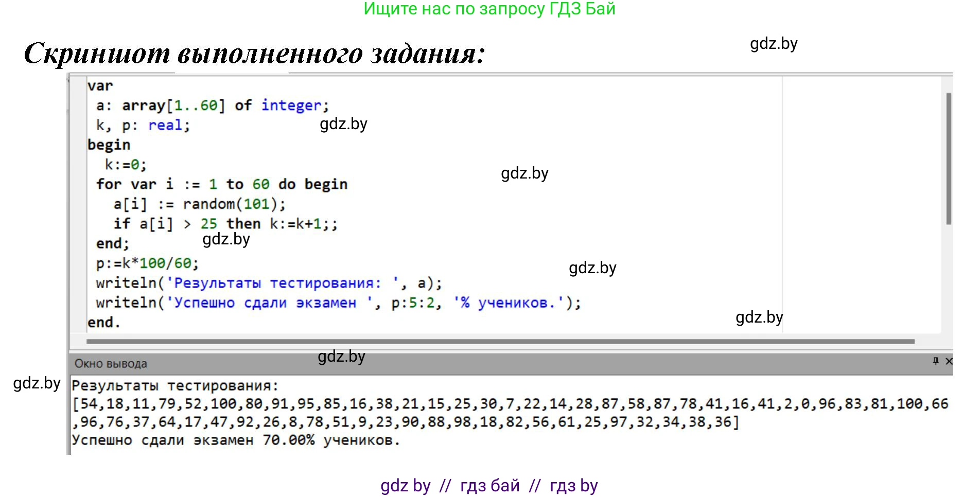Screen dimensions: 980x497
Task: Click the final 'end.' line
Action: (103, 323)
